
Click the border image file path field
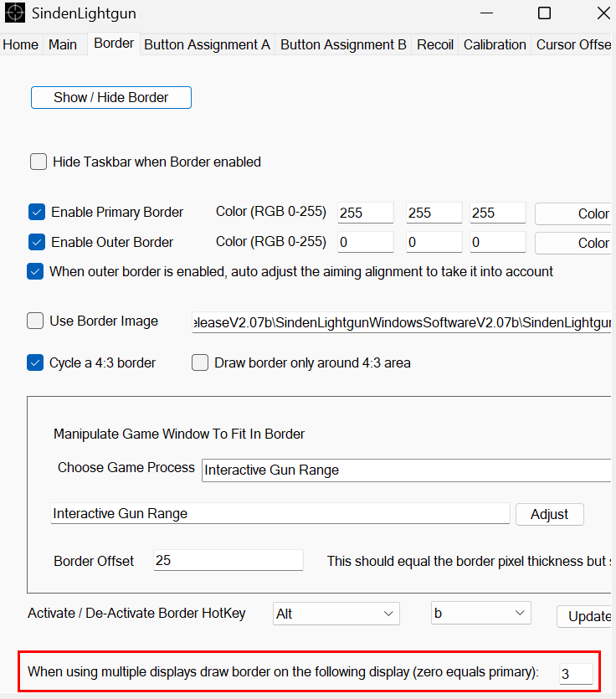click(x=402, y=322)
